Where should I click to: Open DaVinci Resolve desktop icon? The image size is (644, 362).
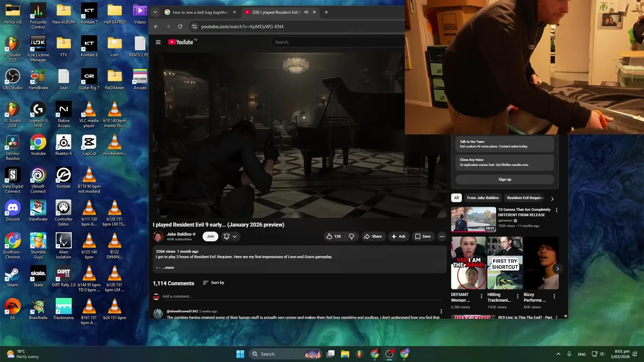point(13,147)
